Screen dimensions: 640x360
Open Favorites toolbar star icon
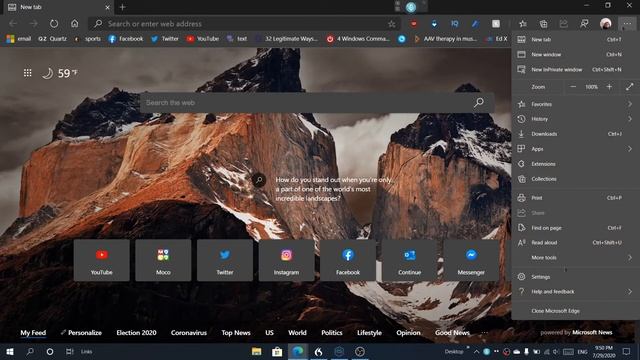523,24
